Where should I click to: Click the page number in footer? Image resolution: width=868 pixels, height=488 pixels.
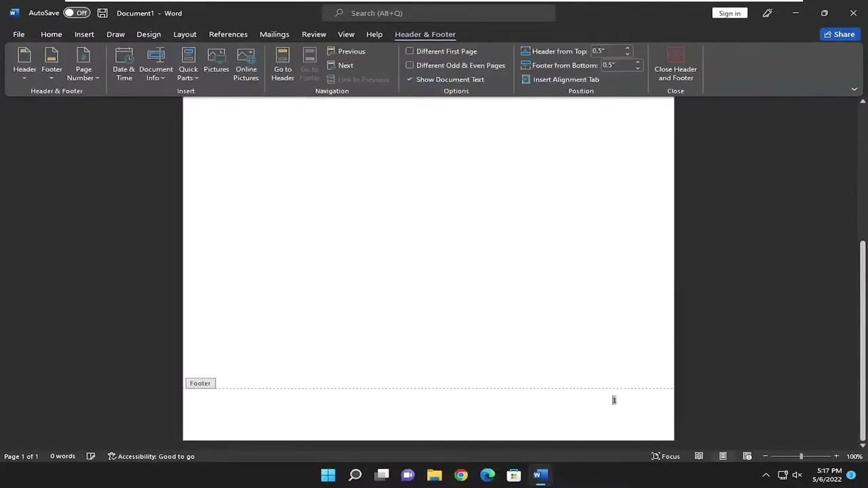coord(614,401)
